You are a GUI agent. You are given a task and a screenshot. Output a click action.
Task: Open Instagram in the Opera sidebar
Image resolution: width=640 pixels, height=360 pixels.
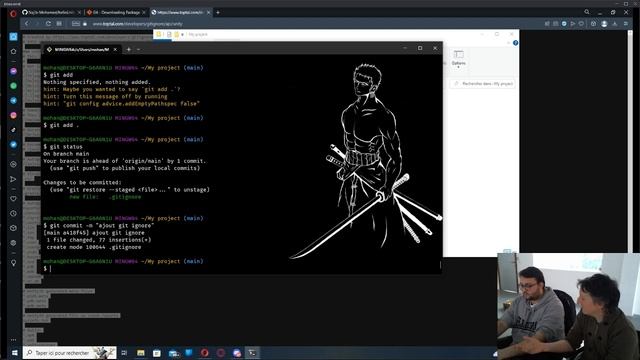[x=13, y=116]
